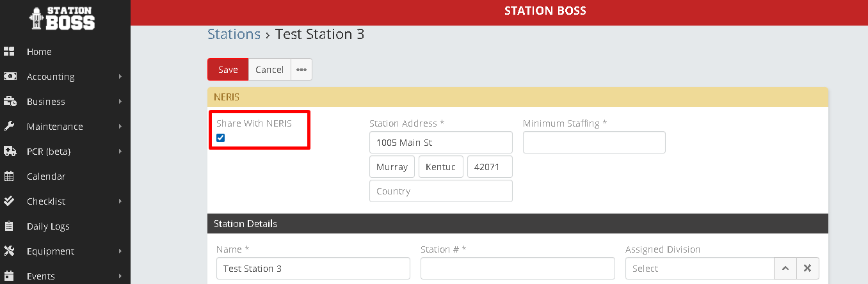Go to Stations breadcrumb link
868x284 pixels.
click(234, 35)
